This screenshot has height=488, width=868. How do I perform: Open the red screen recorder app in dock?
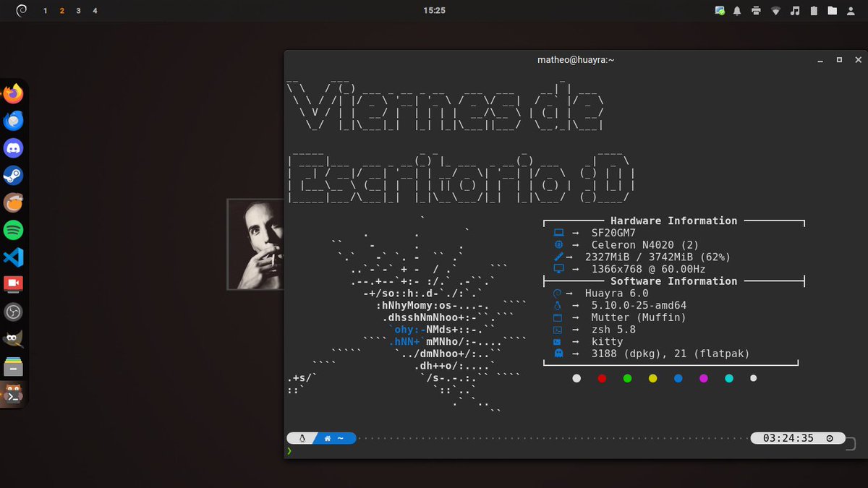[x=13, y=284]
